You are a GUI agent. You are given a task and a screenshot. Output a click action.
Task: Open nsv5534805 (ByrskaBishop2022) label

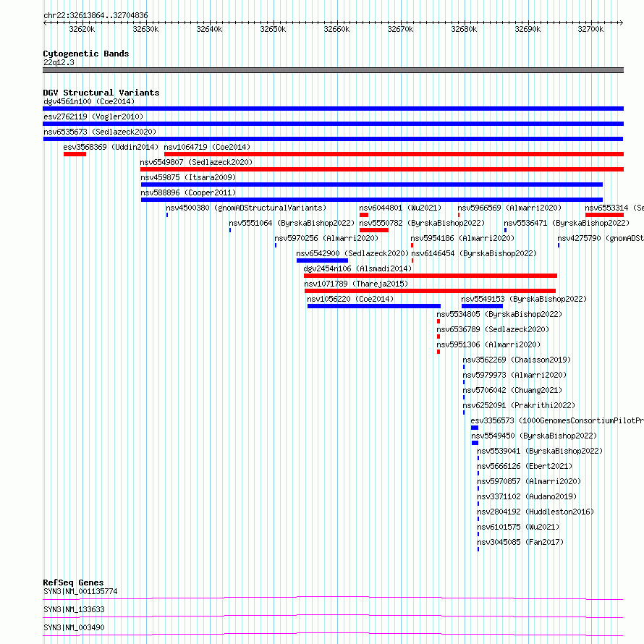tap(499, 314)
